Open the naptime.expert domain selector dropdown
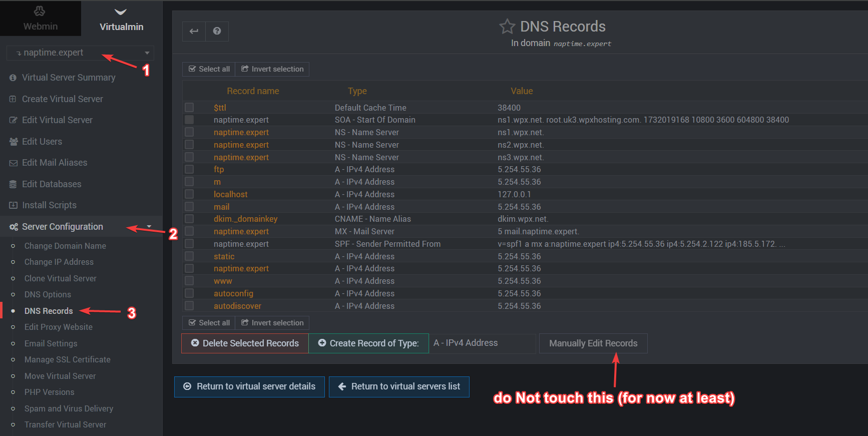Screen dimensions: 868x436 pos(80,53)
